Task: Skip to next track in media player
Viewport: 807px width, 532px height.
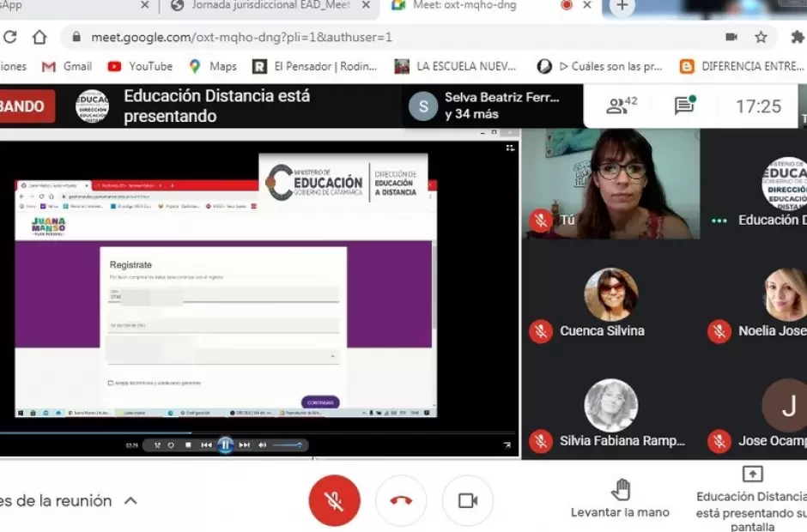Action: coord(245,444)
